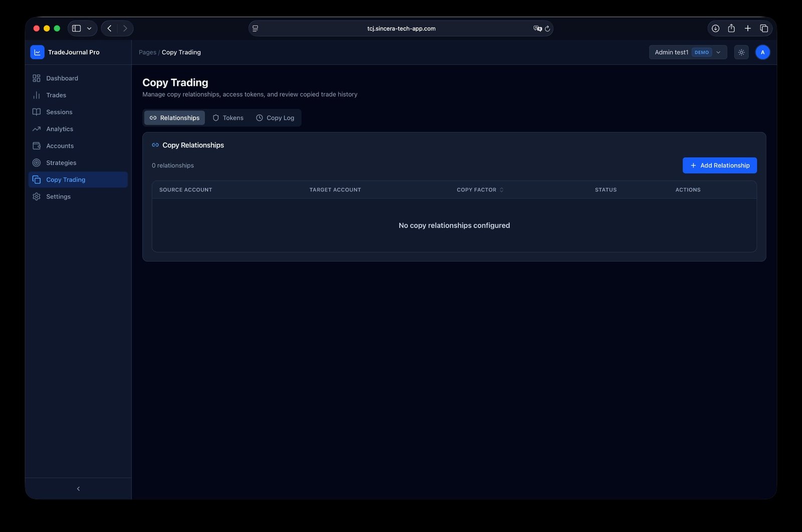Click the Add Relationship button

click(x=719, y=165)
